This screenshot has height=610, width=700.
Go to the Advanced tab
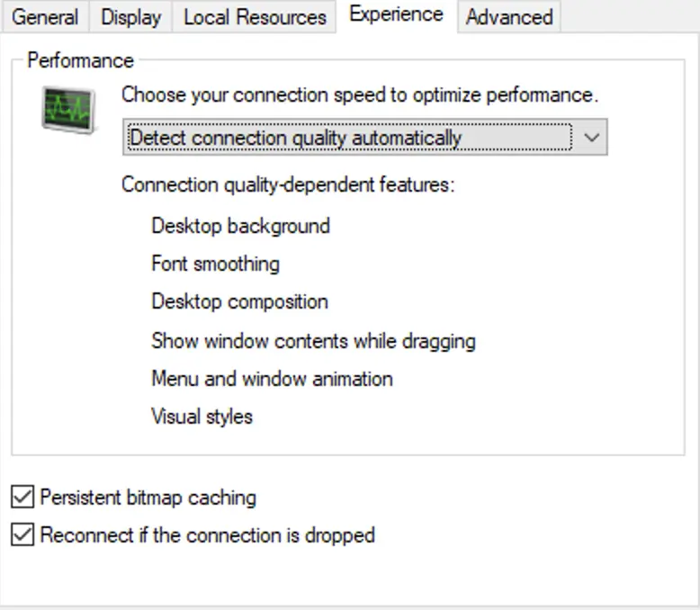[x=509, y=17]
